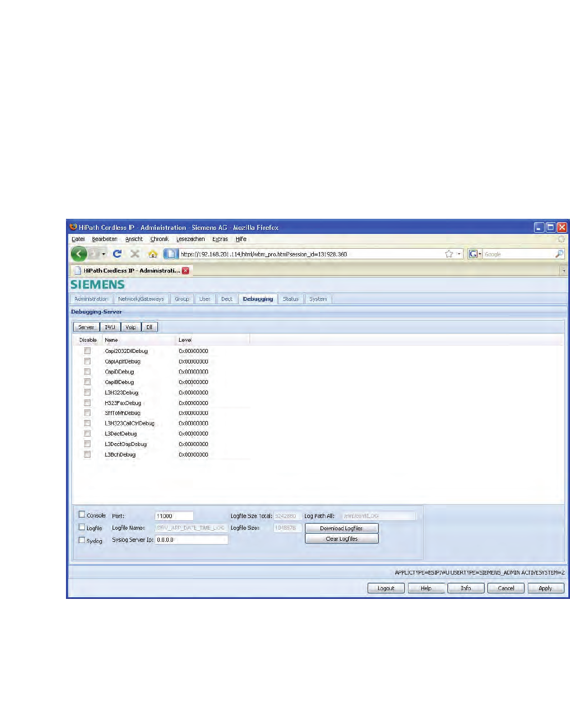Click the Apply button
Image resolution: width=570 pixels, height=728 pixels.
[546, 588]
